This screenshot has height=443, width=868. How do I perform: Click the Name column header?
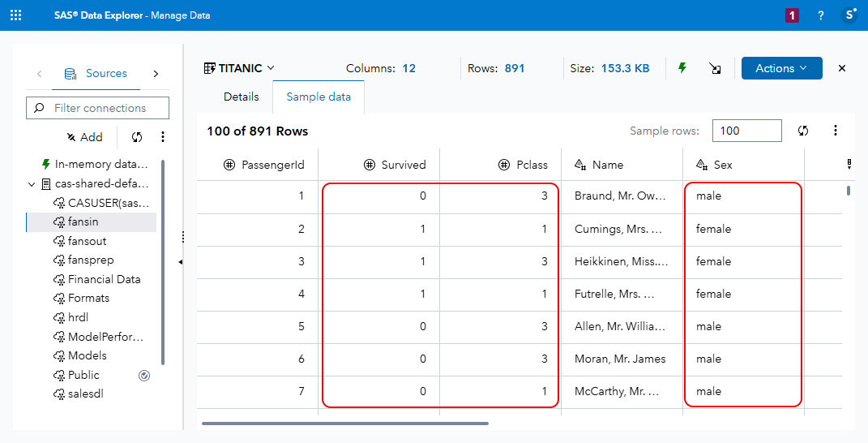[622, 165]
